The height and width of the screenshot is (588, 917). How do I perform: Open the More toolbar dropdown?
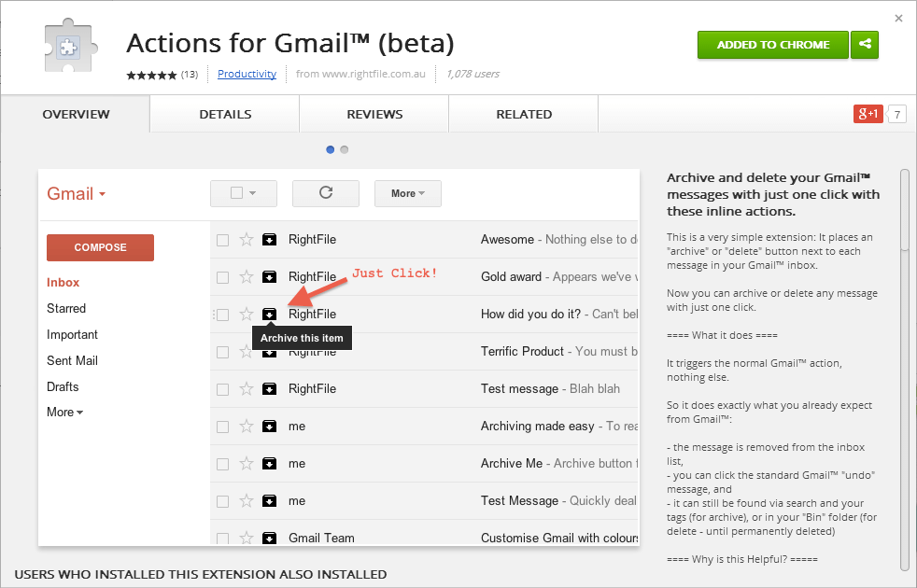[x=408, y=193]
